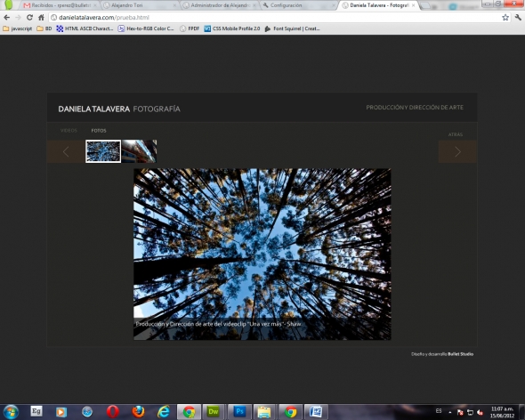Open Font Squirrel bookmark
This screenshot has width=525, height=420.
(292, 28)
